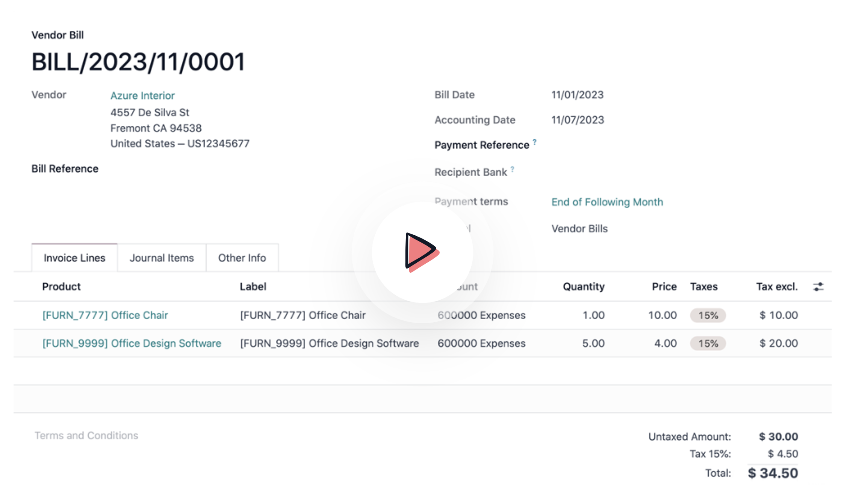Click bill number BILL/2023/11/0001
Viewport: 844px width, 504px height.
tap(138, 62)
